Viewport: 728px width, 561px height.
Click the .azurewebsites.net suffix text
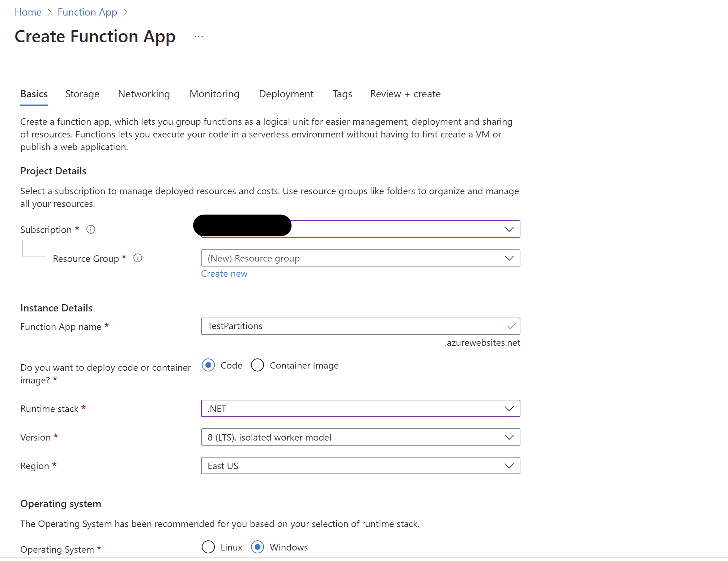pyautogui.click(x=482, y=343)
